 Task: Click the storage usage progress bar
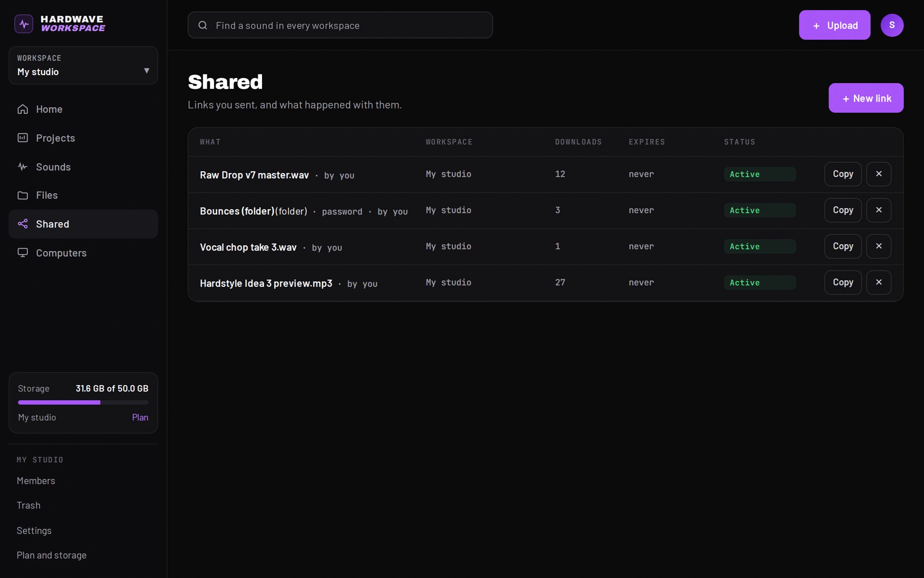click(83, 402)
